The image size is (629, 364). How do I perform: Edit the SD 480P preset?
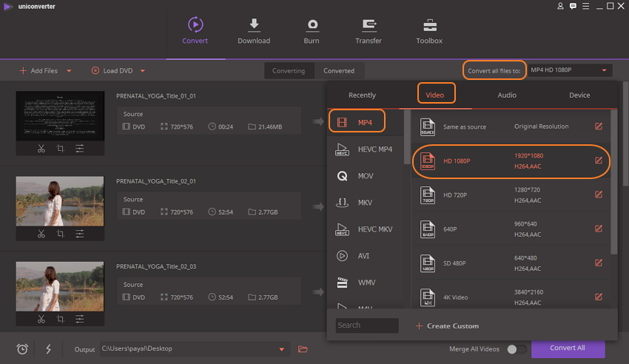click(599, 263)
